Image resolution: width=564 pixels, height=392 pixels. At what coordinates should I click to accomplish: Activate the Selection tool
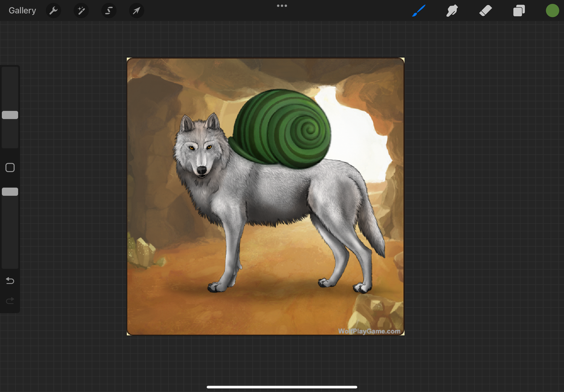click(x=109, y=11)
